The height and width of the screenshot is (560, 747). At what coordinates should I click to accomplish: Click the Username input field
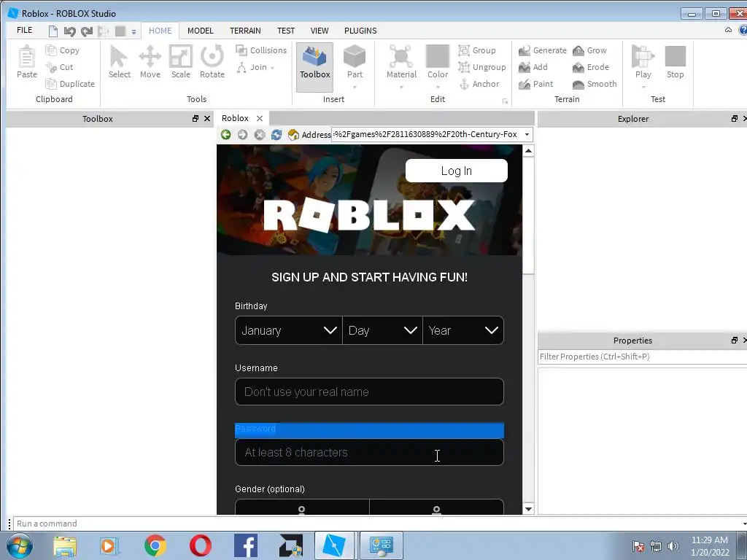pos(369,392)
